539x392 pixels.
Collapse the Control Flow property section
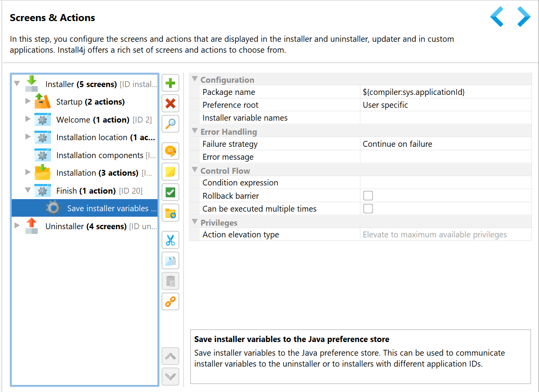pyautogui.click(x=195, y=170)
